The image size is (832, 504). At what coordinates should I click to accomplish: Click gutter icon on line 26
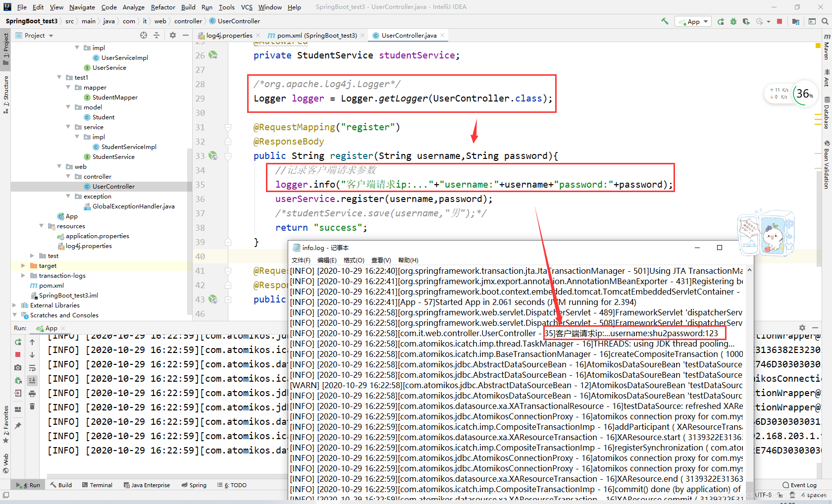(213, 55)
